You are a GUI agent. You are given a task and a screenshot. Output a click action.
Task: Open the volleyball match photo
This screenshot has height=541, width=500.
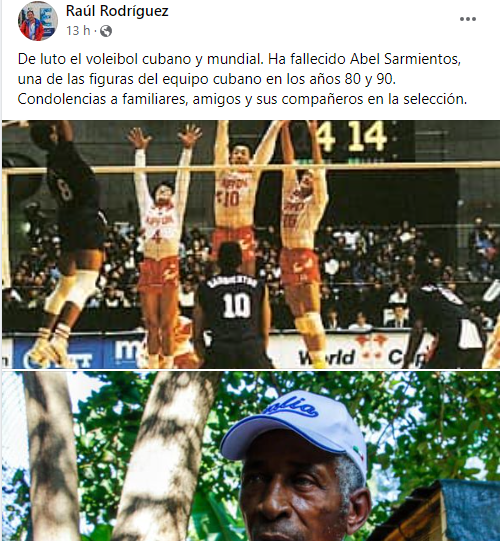251,244
